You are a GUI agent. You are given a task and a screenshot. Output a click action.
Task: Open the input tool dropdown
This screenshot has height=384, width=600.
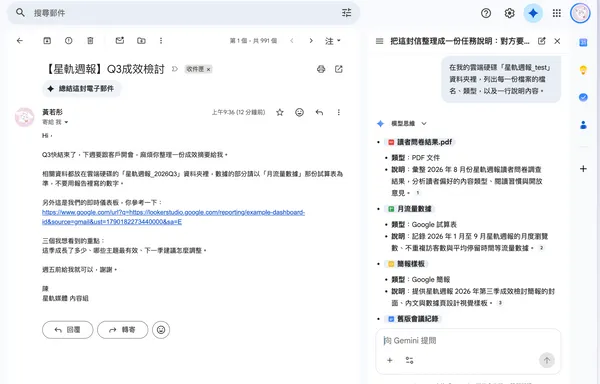point(333,41)
